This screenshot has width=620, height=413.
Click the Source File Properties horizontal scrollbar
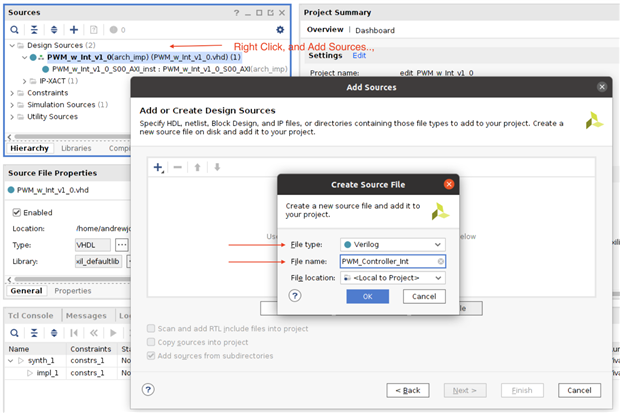click(x=71, y=279)
